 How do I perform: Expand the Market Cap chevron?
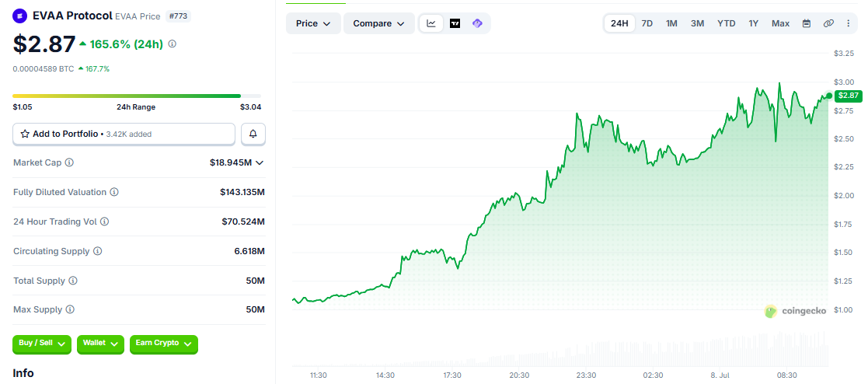(x=259, y=163)
